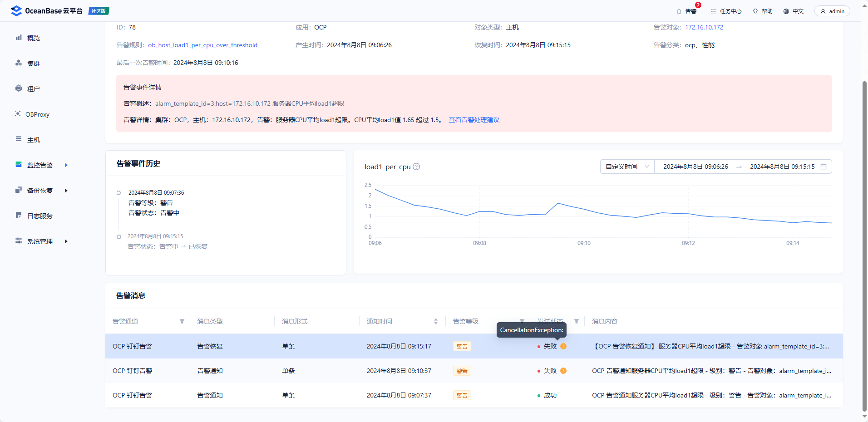Sort by 通知时间 column sorter arrows
Screen dimensions: 868x422
[436, 321]
